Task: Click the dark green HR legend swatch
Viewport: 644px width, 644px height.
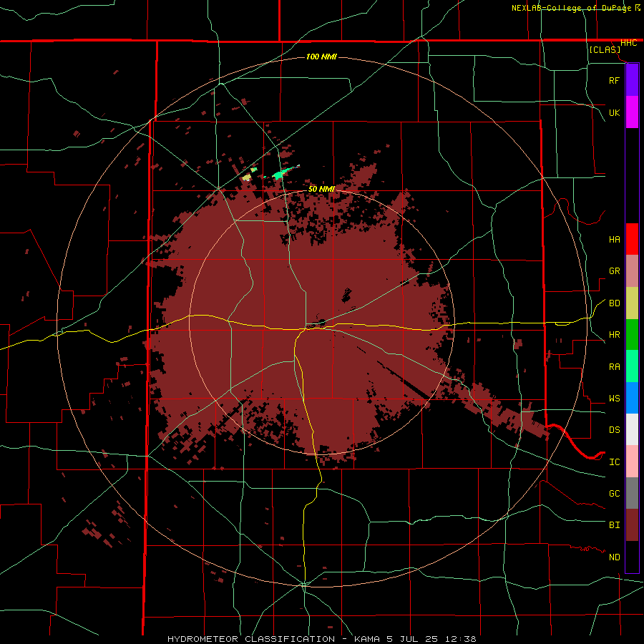Action: click(632, 335)
